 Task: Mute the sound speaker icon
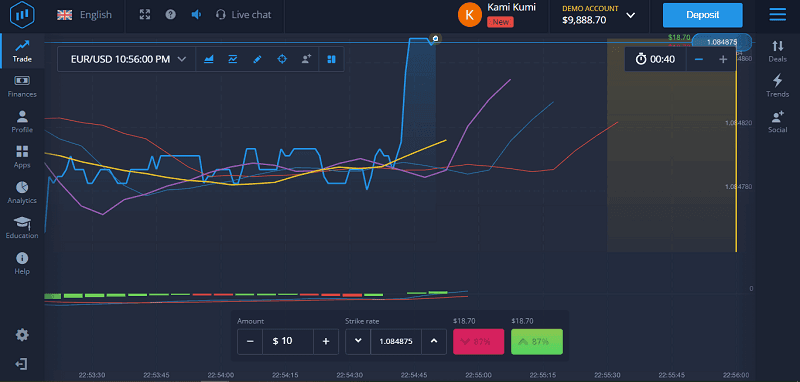pos(196,15)
